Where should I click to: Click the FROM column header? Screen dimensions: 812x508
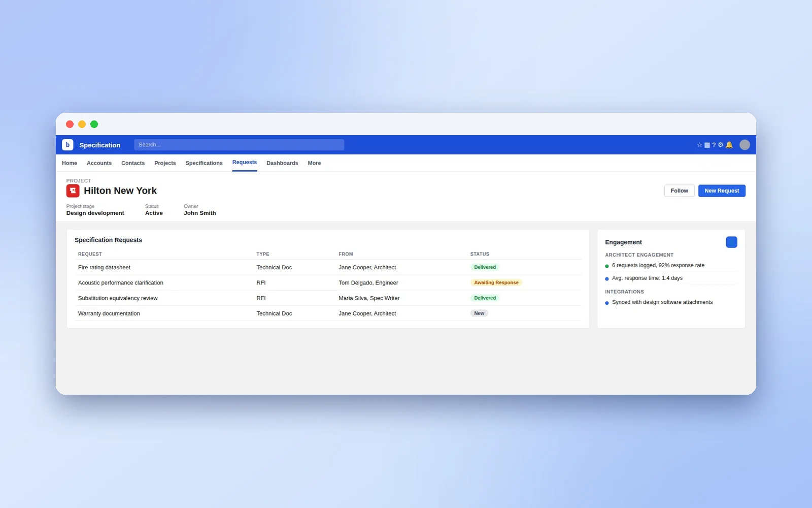click(346, 254)
